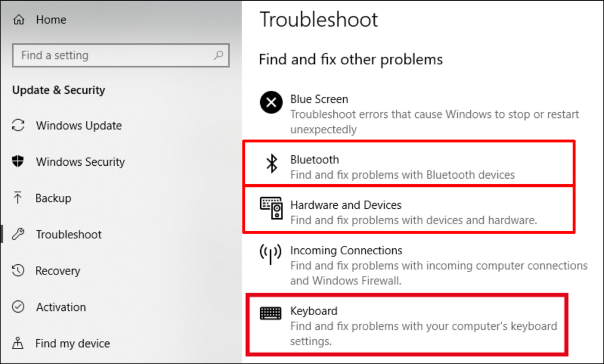The width and height of the screenshot is (604, 364).
Task: Click the Hardware and Devices icon
Action: click(271, 208)
